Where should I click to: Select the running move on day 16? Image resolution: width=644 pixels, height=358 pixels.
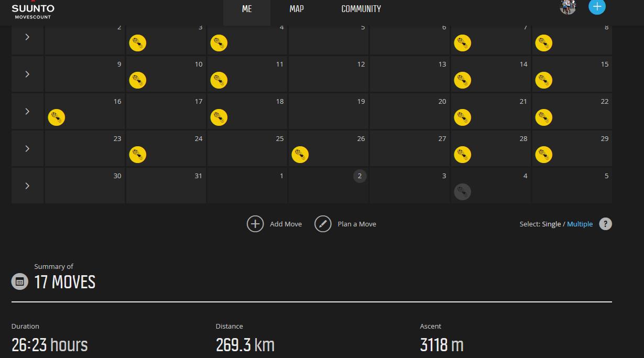tap(57, 117)
